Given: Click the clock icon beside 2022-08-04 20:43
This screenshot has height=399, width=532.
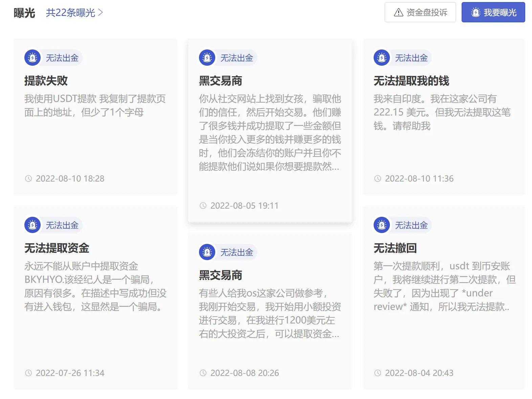Looking at the screenshot, I should coord(378,373).
